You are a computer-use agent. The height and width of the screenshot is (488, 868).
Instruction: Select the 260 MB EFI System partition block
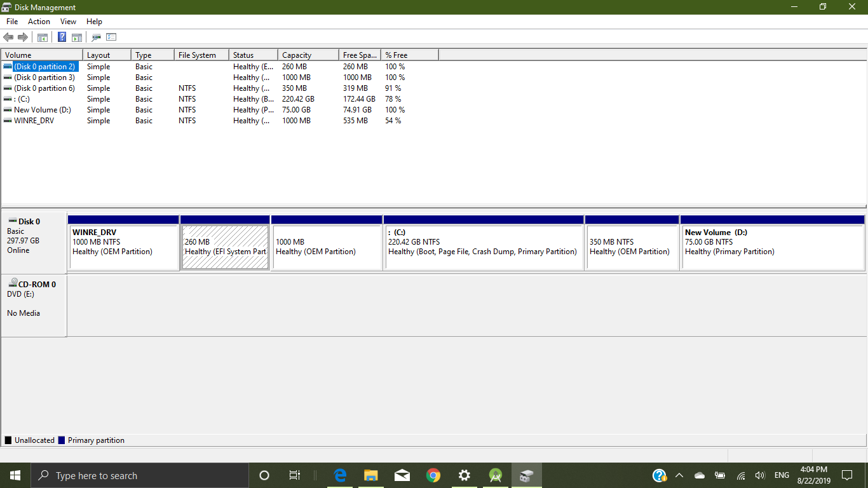click(225, 243)
